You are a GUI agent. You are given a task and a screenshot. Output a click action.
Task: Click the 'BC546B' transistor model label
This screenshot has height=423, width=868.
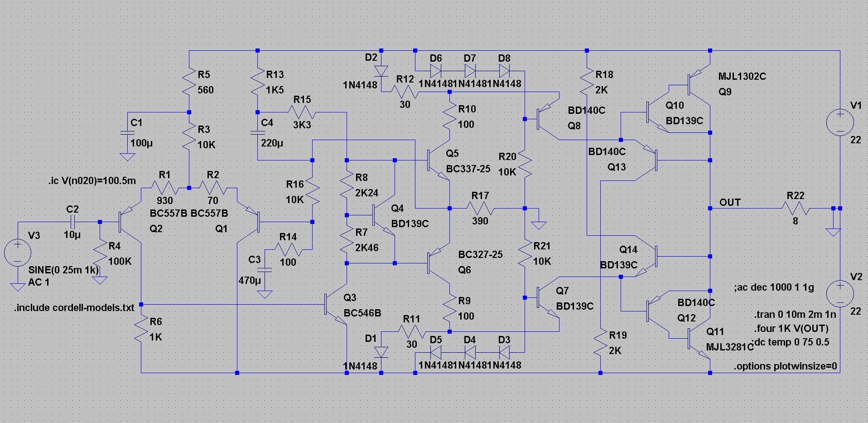(362, 313)
